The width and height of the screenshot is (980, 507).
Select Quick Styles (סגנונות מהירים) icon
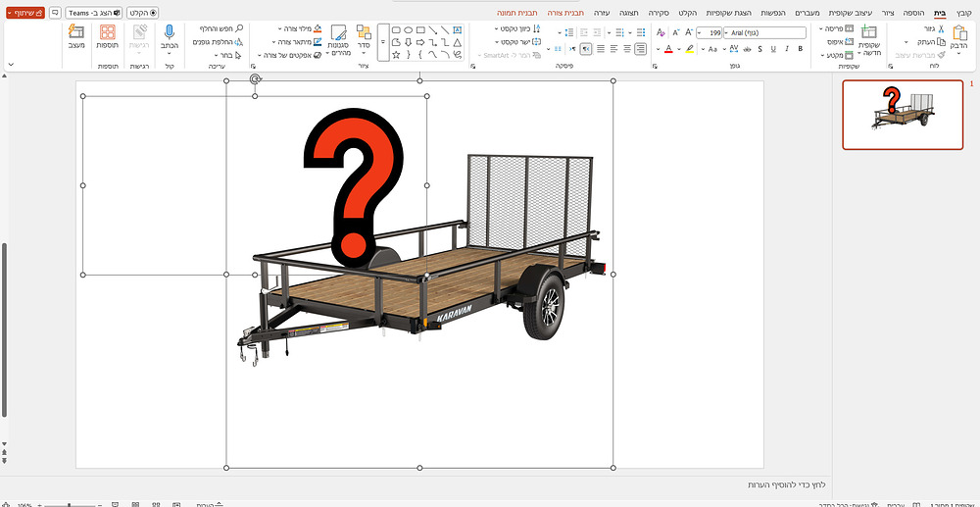(338, 41)
